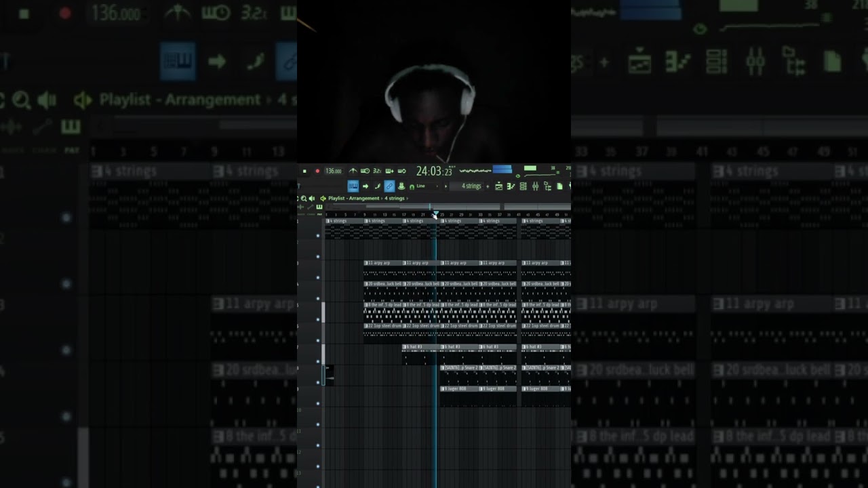The height and width of the screenshot is (488, 868).
Task: Open clip menu of 9 luger 808 clip at bar 25
Action: tap(443, 388)
